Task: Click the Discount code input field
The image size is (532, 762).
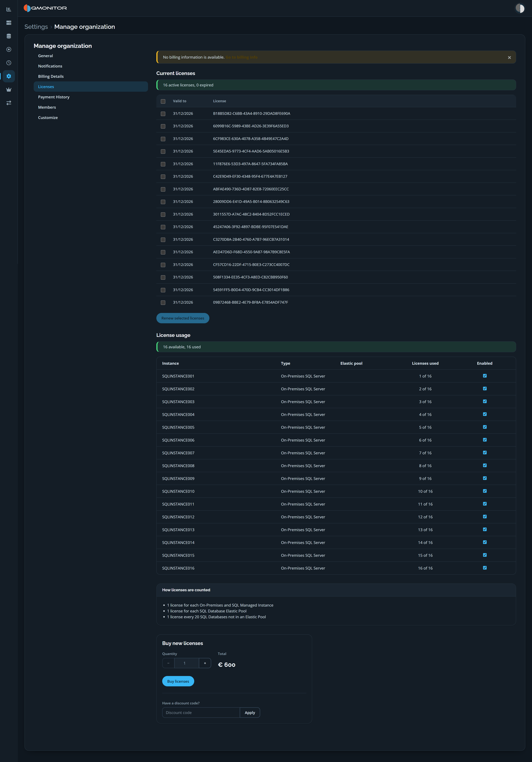Action: [201, 713]
